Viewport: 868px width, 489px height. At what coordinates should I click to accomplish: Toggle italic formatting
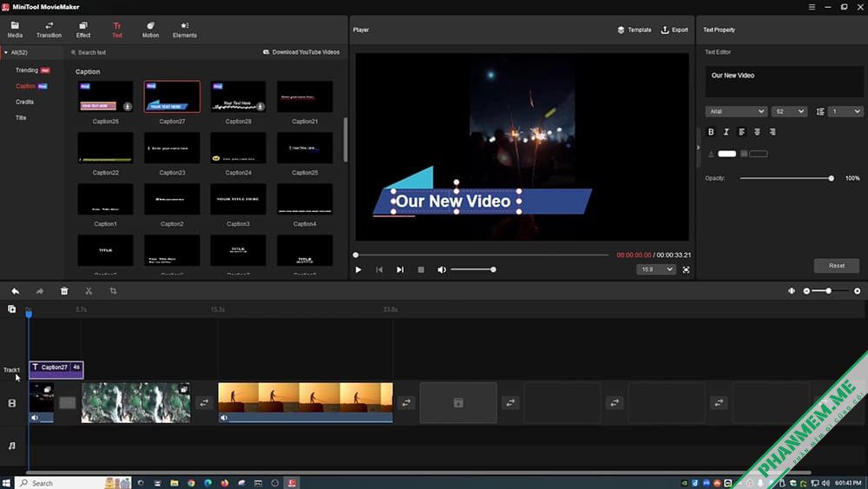[x=727, y=132]
